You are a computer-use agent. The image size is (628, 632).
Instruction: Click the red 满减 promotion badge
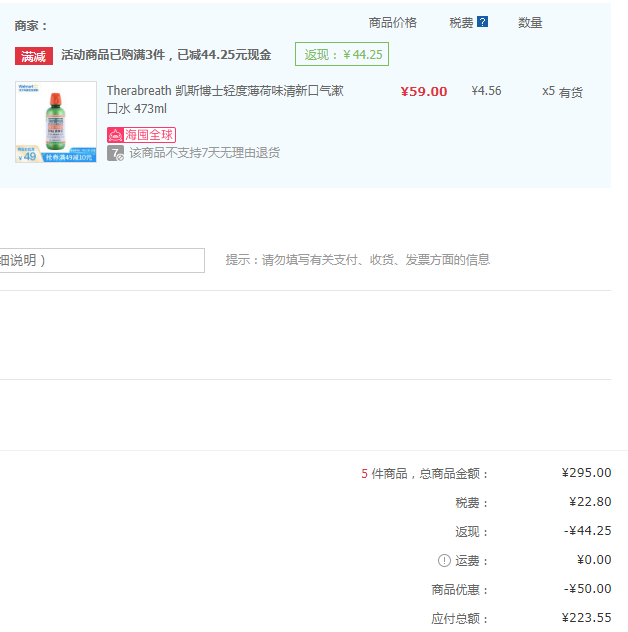[x=34, y=56]
